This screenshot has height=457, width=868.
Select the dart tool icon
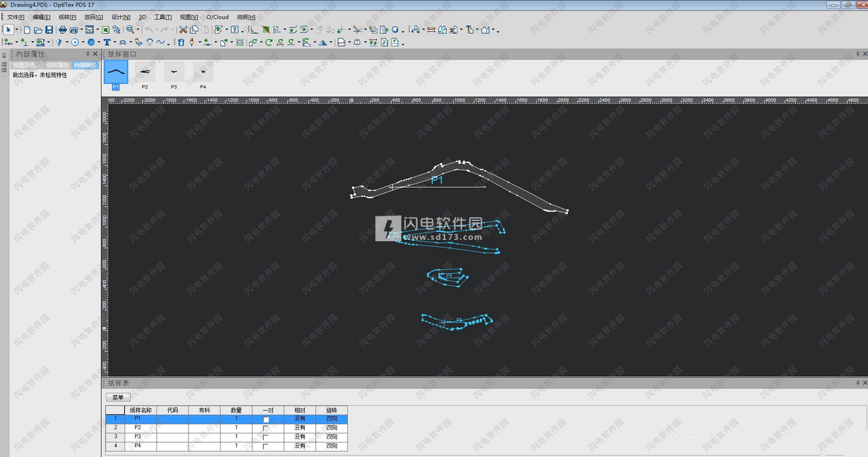pyautogui.click(x=59, y=42)
